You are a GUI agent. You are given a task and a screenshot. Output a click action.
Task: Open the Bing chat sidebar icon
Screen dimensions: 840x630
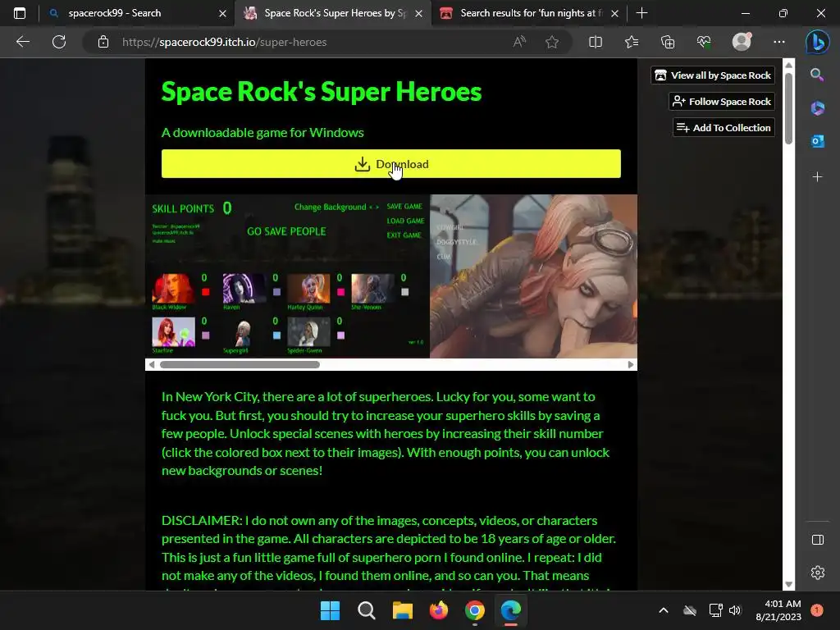click(818, 42)
